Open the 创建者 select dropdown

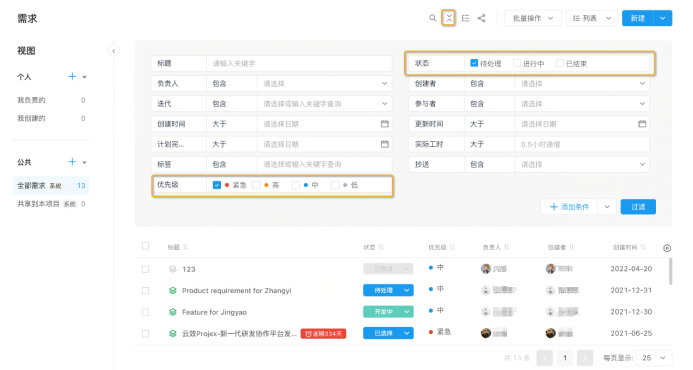[x=582, y=84]
